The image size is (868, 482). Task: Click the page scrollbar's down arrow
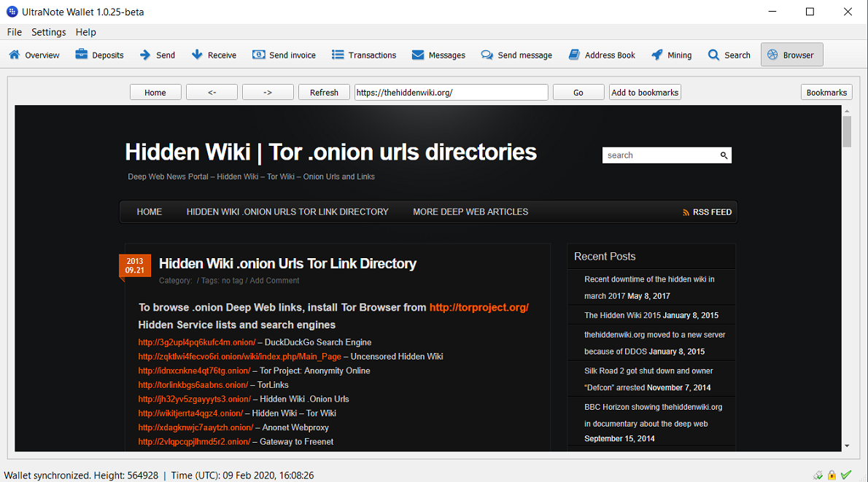coord(847,446)
